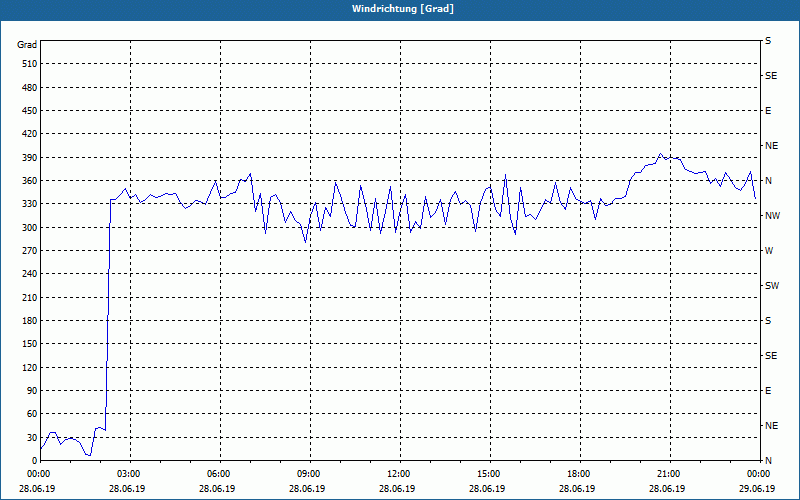
Task: Select the 06:00 time axis label
Action: (218, 473)
